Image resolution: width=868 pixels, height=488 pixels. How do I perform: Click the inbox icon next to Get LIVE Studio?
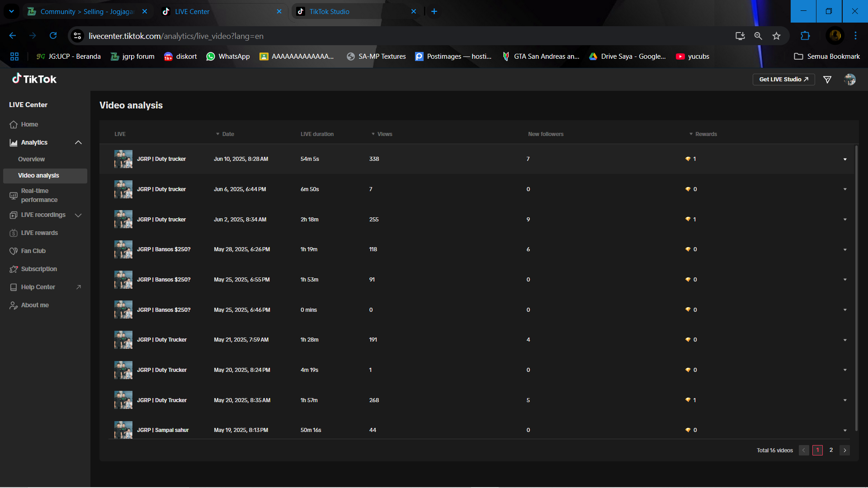827,80
